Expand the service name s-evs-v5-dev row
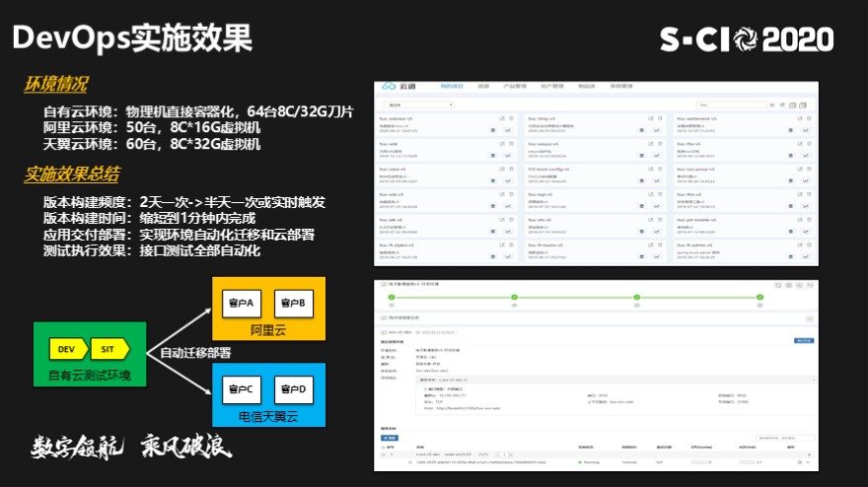 (x=616, y=380)
